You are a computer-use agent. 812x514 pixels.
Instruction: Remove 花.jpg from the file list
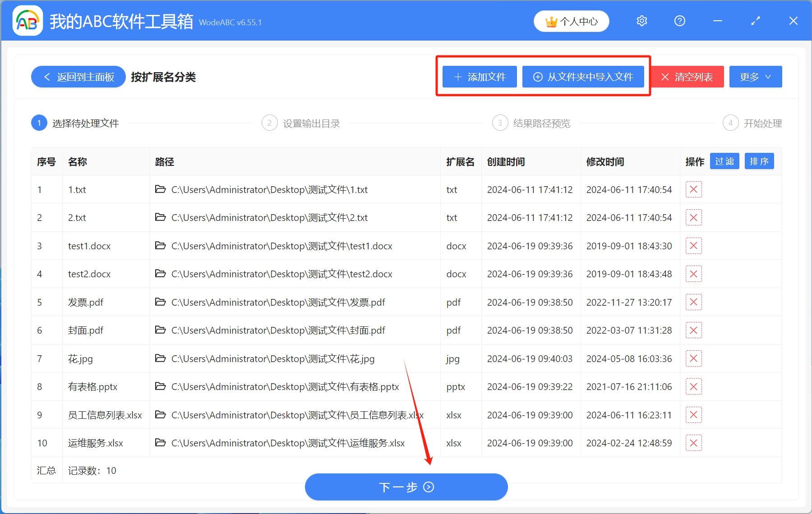694,358
